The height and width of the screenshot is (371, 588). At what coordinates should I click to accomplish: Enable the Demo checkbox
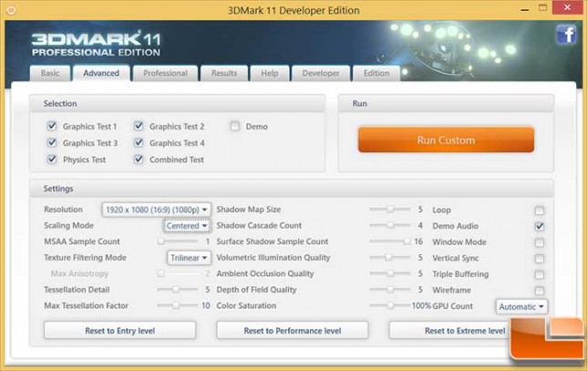point(235,126)
